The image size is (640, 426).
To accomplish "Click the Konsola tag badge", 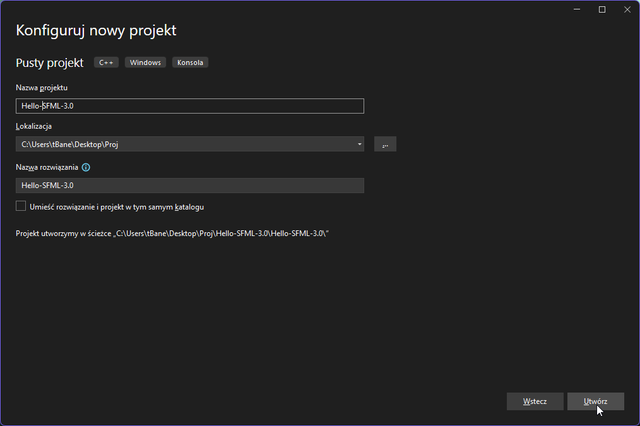I will (190, 62).
